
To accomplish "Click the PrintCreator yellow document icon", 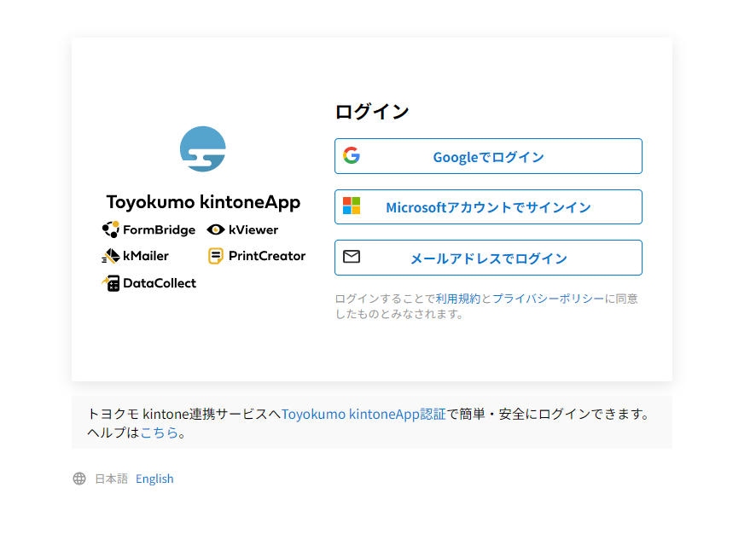I will click(216, 256).
